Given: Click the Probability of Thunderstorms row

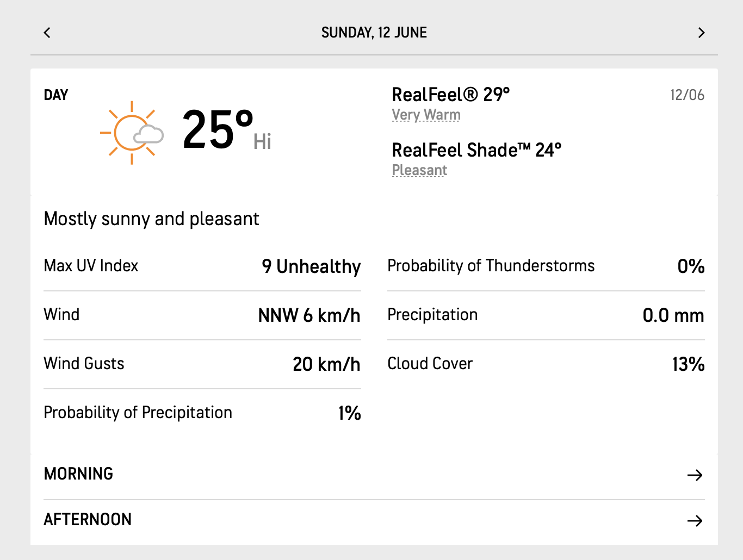Looking at the screenshot, I should coord(546,266).
